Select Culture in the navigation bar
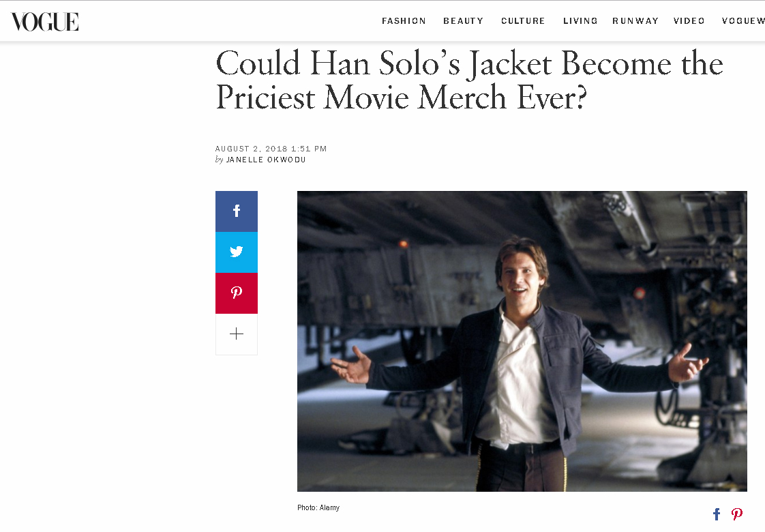This screenshot has width=765, height=532. 523,21
